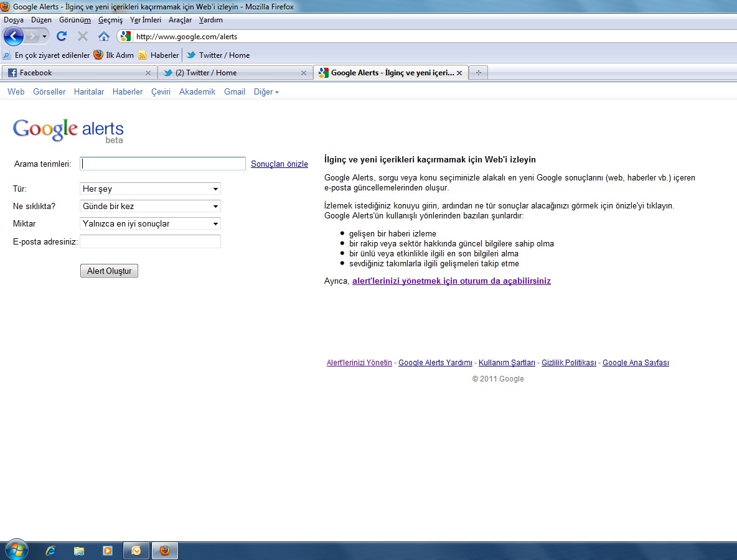Viewport: 737px width, 560px height.
Task: Click the Arama terimleri search field
Action: coord(162,164)
